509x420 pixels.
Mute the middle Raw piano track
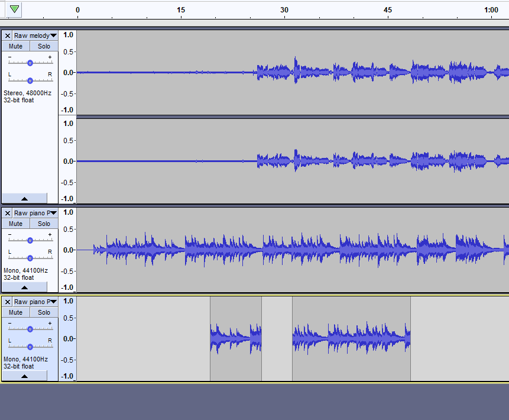[x=15, y=224]
